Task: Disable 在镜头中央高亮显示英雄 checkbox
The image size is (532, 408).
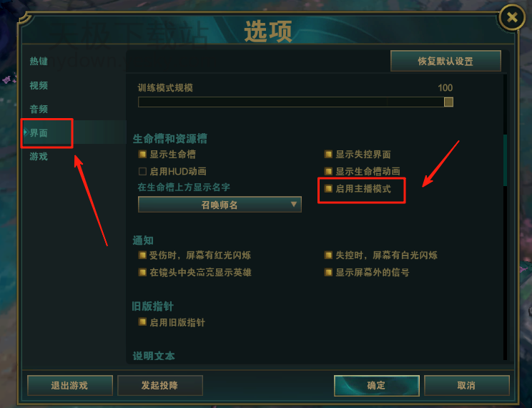Action: [x=142, y=272]
